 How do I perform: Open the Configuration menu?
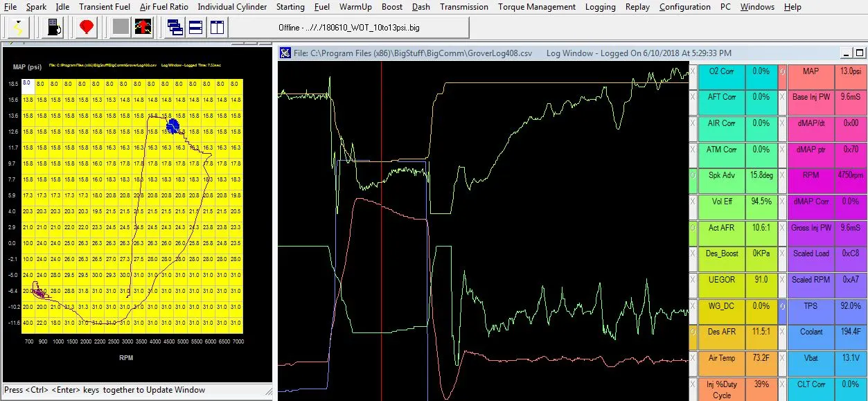point(685,7)
